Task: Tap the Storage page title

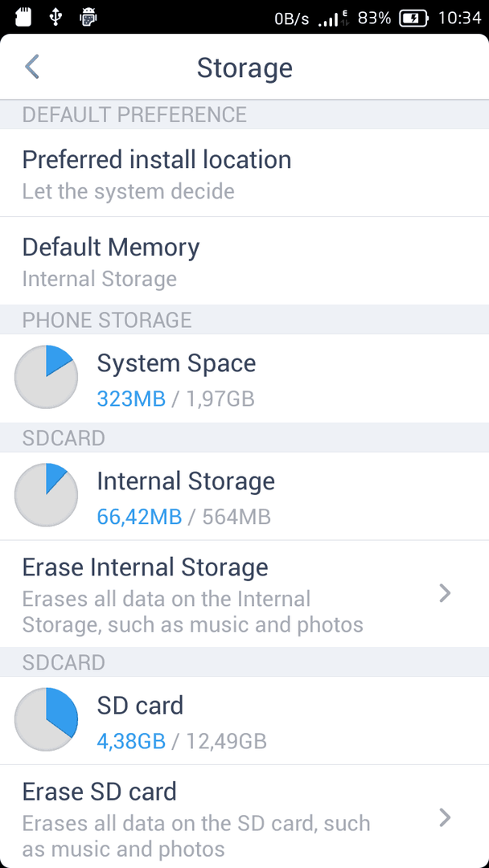Action: tap(244, 68)
